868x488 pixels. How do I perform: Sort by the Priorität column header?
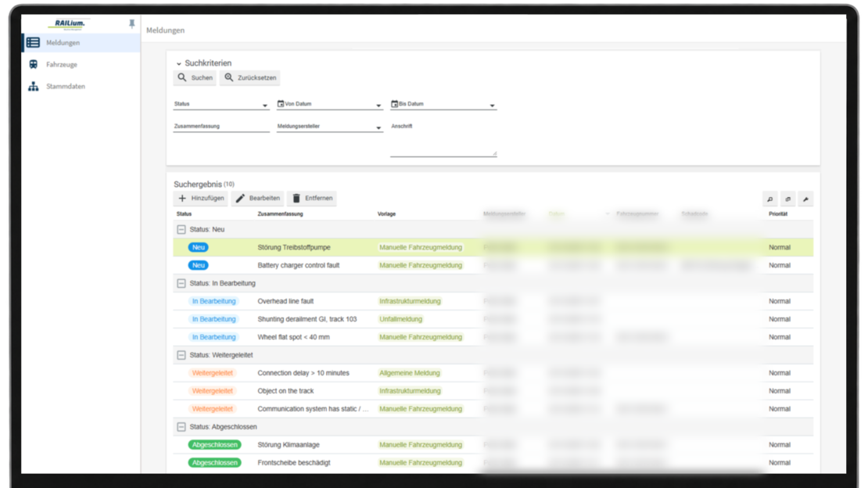[778, 213]
